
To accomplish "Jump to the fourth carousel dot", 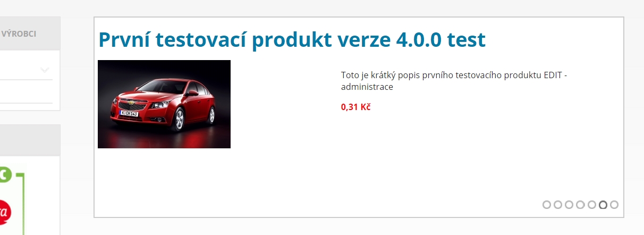I will point(580,205).
